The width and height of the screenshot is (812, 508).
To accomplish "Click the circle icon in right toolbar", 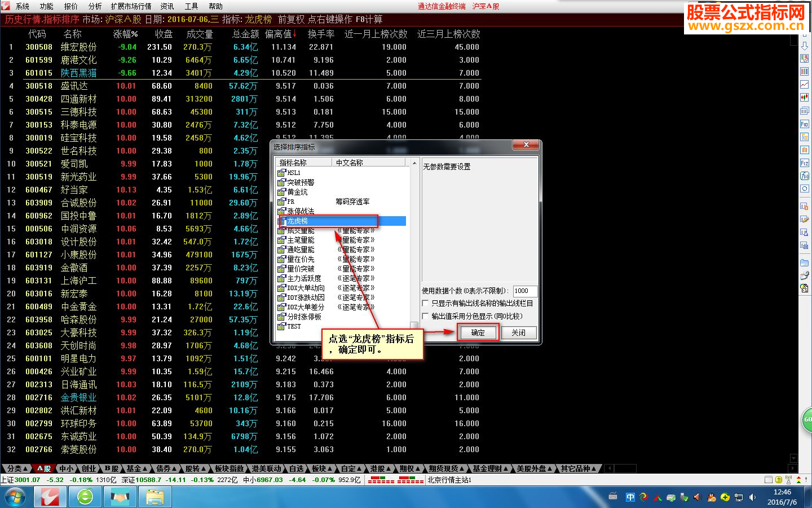I will (805, 189).
